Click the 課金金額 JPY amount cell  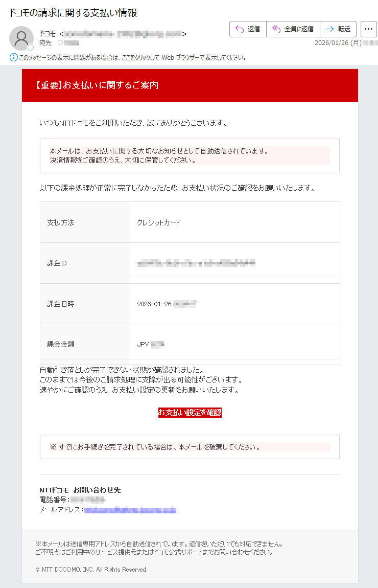235,344
